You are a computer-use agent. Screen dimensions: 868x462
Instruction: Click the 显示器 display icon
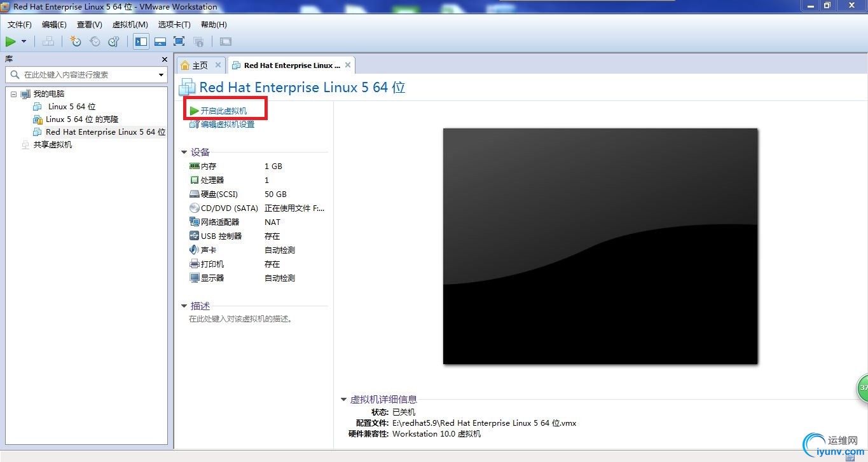pos(195,278)
